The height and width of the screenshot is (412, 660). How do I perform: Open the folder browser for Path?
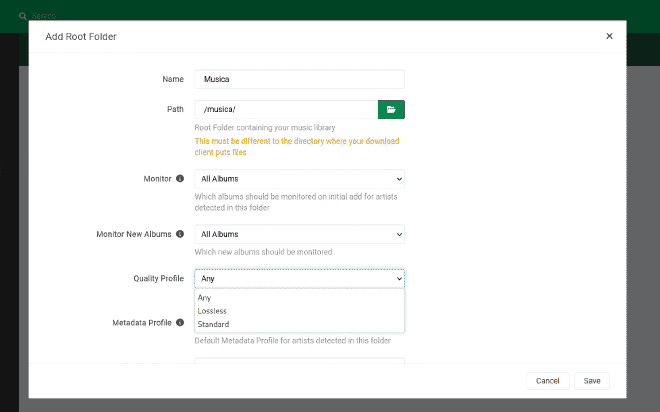click(x=391, y=109)
